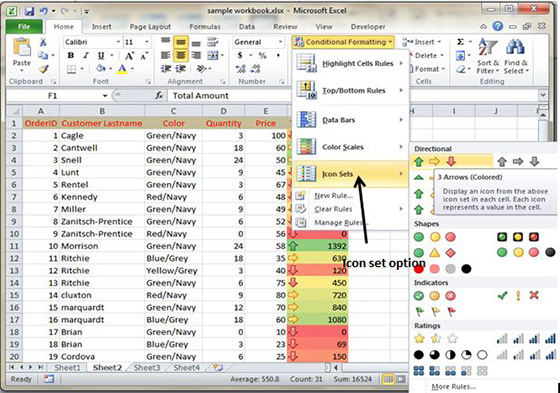Click the Cut scissors icon
Image resolution: width=560 pixels, height=393 pixels.
click(x=43, y=43)
